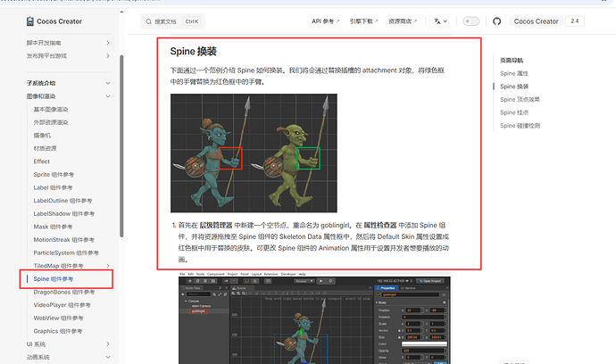
Task: Open the 摄像机 sidebar page
Action: (42, 136)
